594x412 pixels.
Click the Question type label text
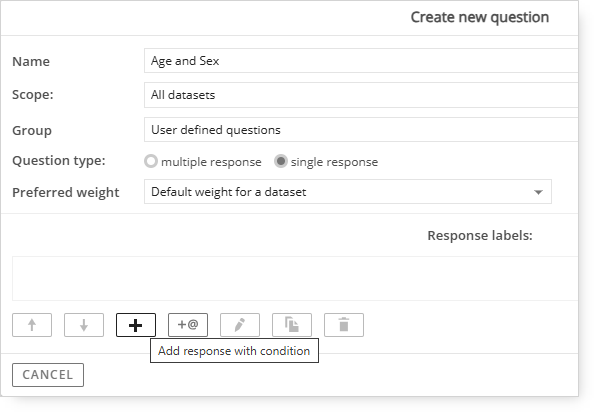59,161
